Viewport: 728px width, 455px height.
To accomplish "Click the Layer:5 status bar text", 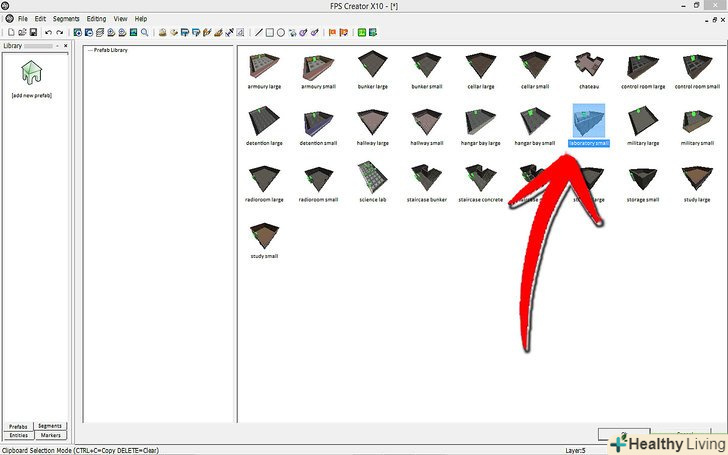I will (575, 450).
